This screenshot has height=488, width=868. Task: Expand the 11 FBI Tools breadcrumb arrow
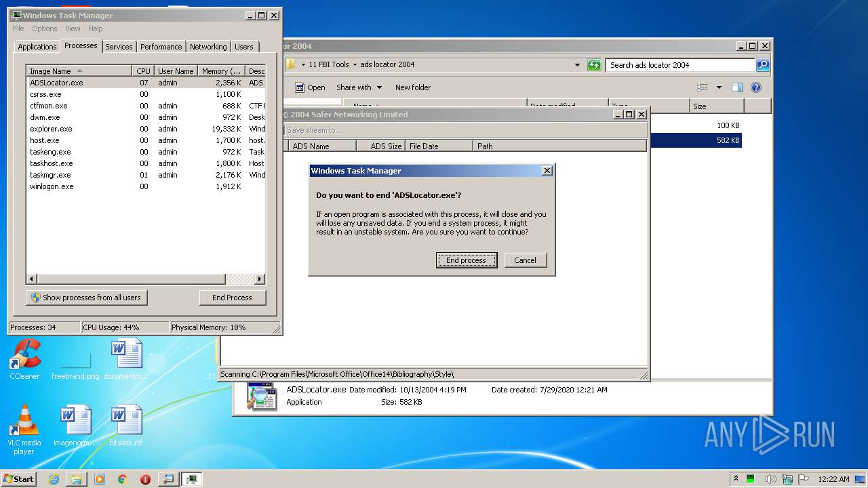[355, 65]
